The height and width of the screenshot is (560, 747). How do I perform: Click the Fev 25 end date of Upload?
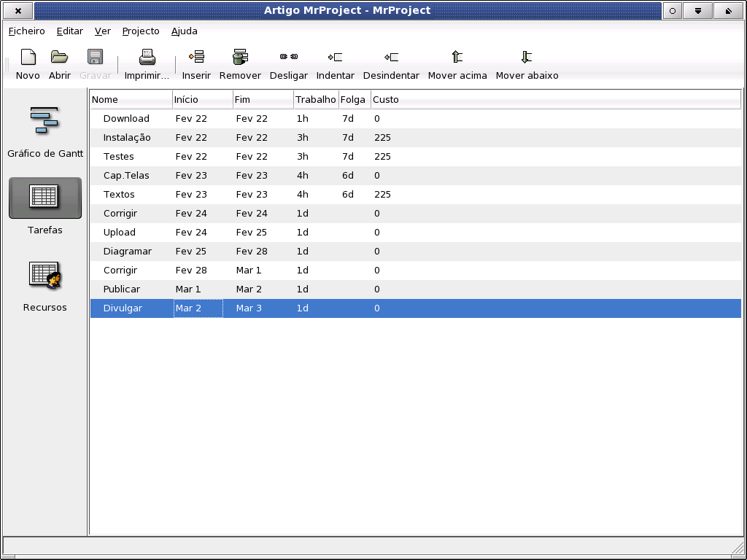point(252,233)
